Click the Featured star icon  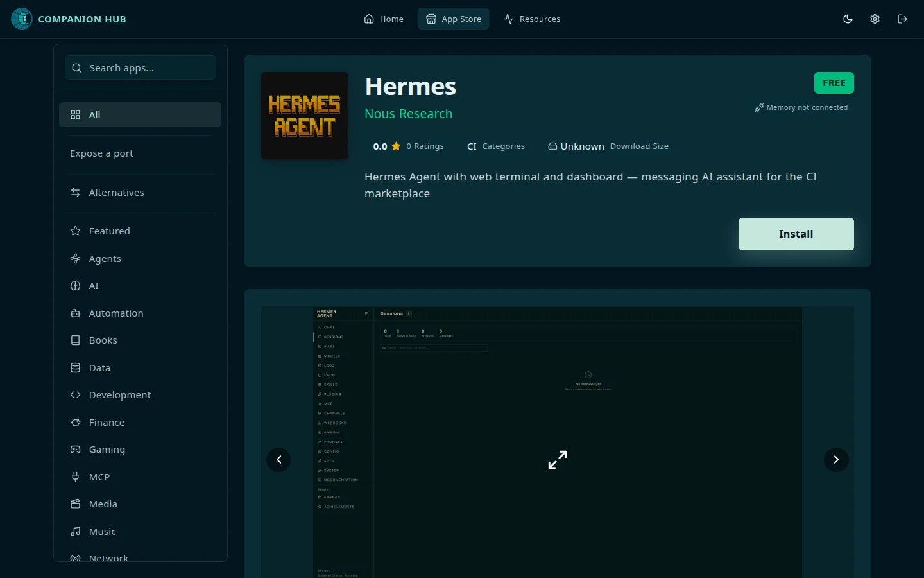click(x=75, y=231)
